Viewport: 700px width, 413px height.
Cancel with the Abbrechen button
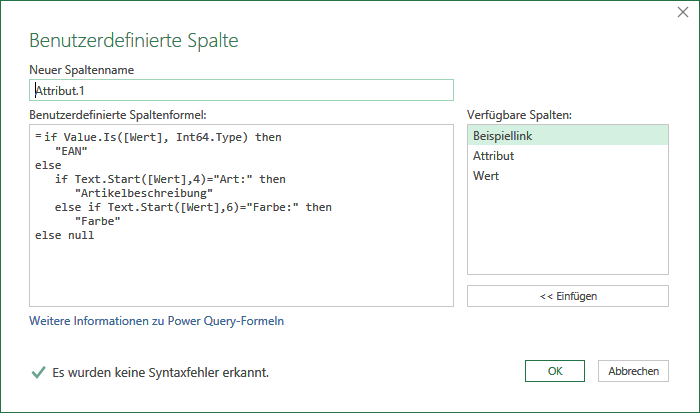[x=633, y=371]
